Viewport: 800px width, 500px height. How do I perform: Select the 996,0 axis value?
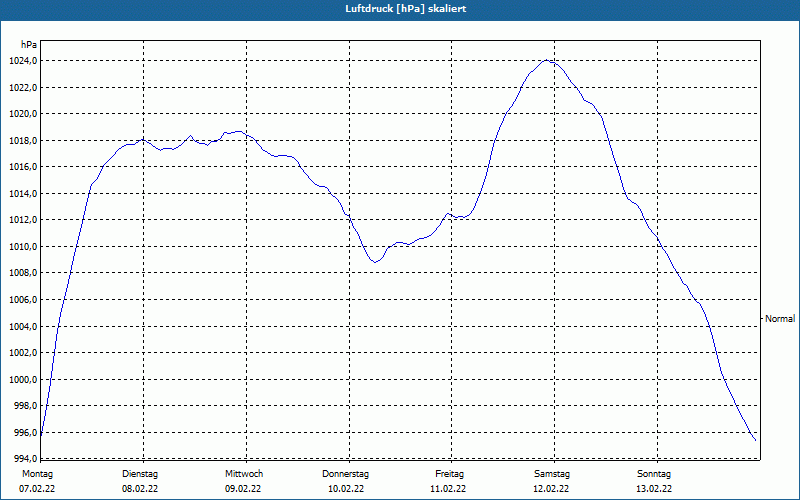click(25, 433)
